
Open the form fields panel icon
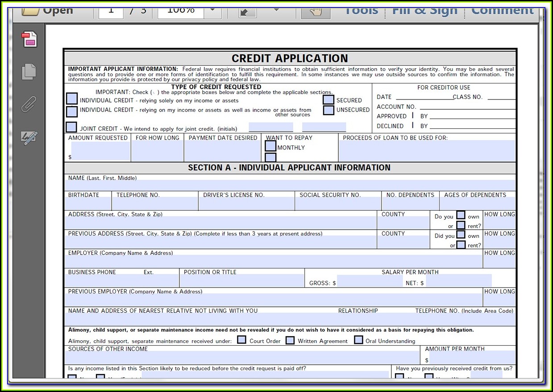pos(29,40)
